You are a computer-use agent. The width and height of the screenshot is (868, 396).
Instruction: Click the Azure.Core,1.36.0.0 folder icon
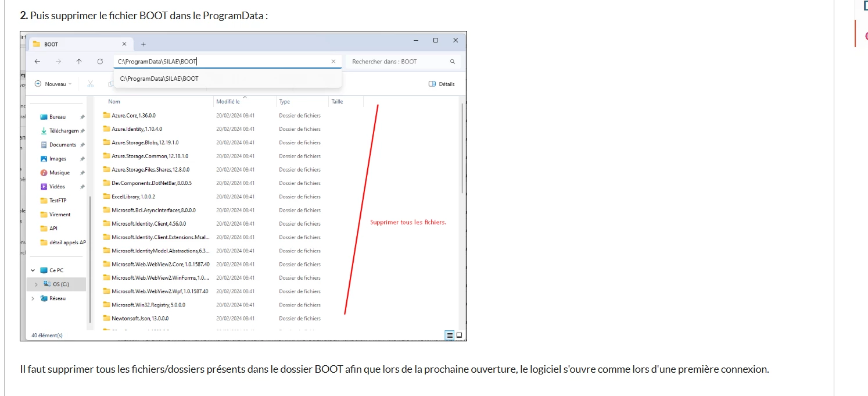tap(106, 115)
